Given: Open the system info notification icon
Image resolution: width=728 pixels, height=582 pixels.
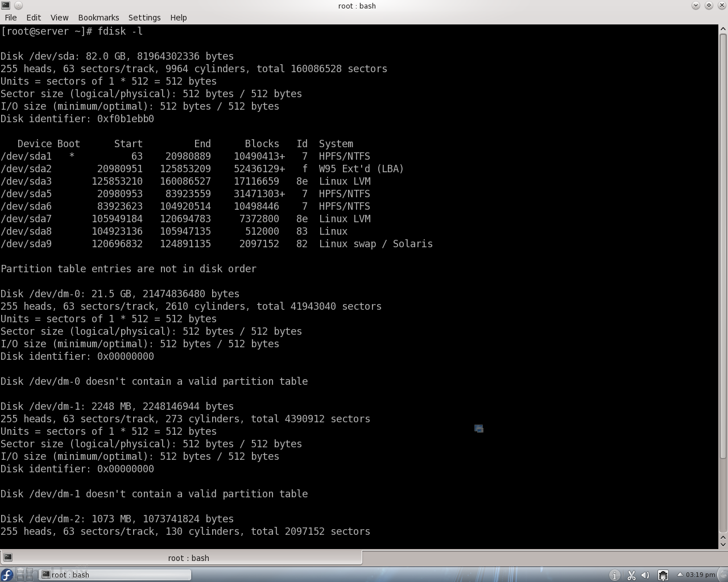Looking at the screenshot, I should [614, 575].
